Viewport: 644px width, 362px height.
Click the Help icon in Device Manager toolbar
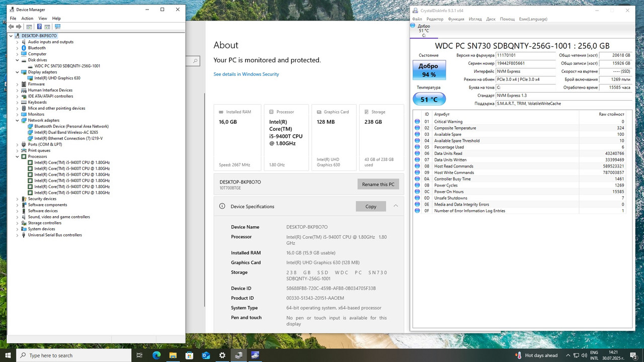39,27
